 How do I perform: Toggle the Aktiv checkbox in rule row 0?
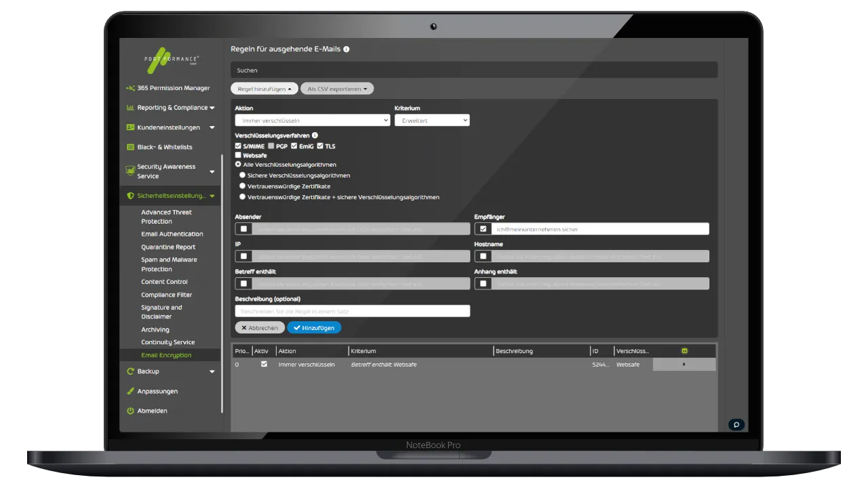click(x=264, y=364)
